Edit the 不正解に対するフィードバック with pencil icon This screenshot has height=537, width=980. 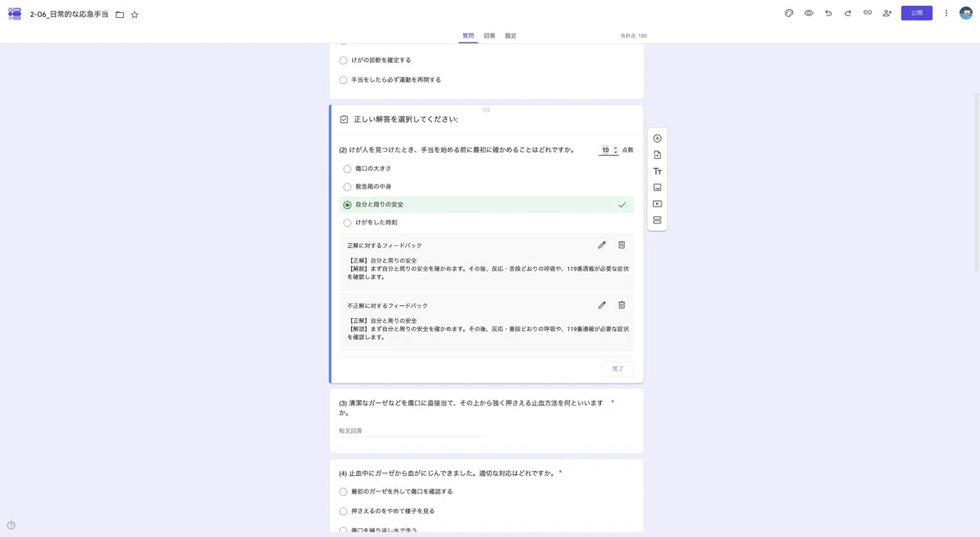tap(602, 305)
